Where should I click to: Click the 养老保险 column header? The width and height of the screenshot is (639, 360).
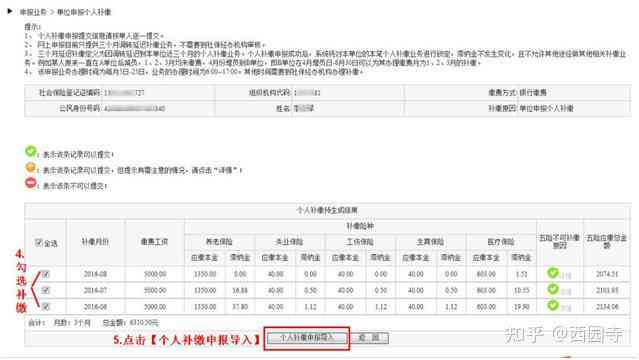click(219, 242)
